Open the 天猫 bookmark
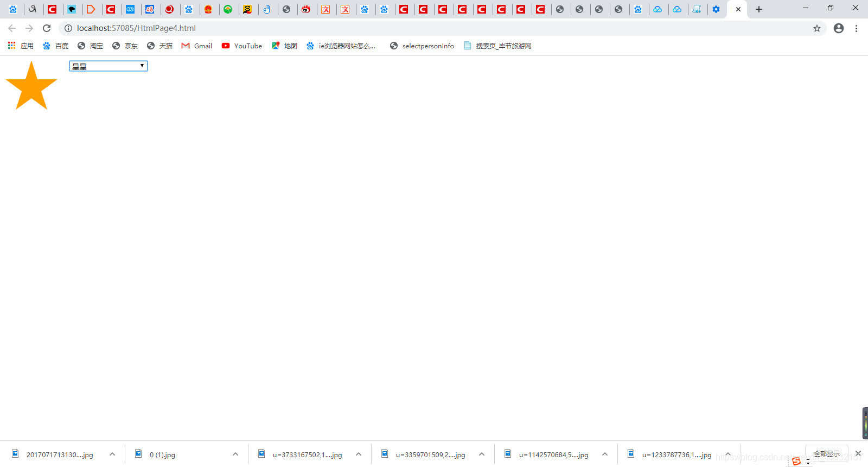The image size is (868, 467). coord(159,46)
